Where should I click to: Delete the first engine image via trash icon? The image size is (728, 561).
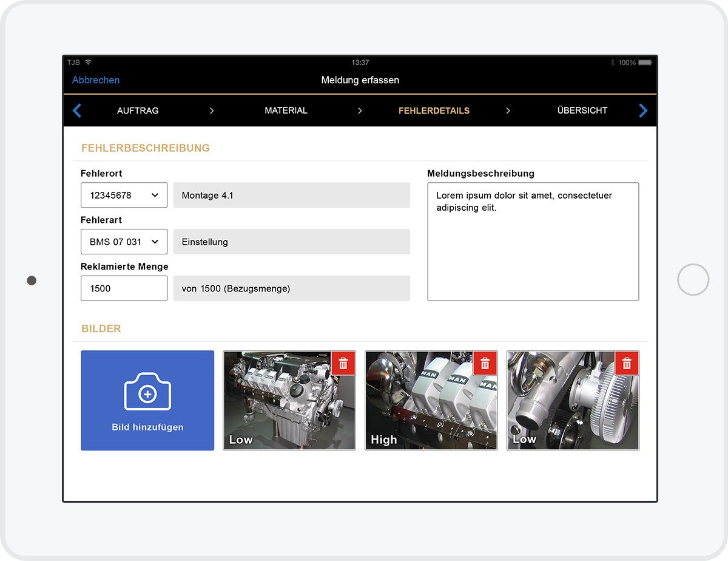(x=343, y=363)
